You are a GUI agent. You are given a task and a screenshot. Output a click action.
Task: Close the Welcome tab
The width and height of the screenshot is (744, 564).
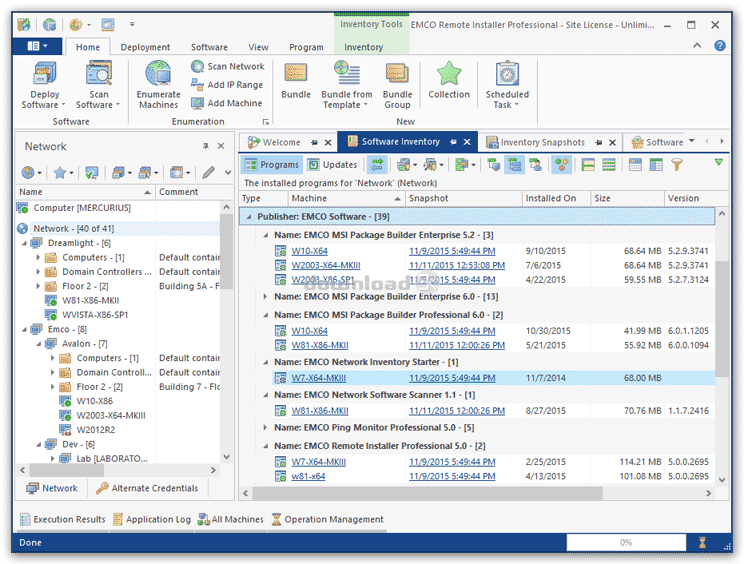[x=328, y=142]
